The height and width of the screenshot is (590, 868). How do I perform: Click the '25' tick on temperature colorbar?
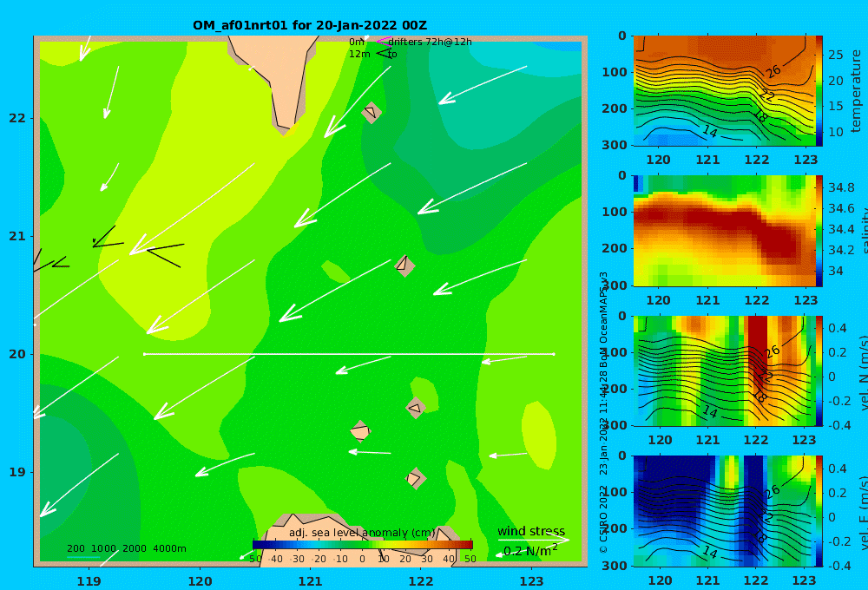[835, 55]
